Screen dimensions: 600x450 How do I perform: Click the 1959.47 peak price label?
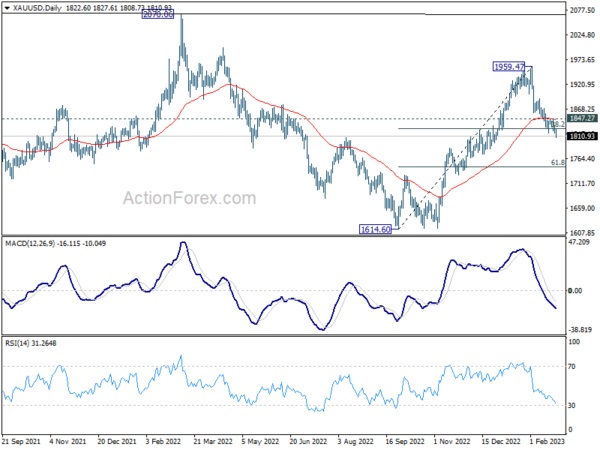(x=509, y=66)
